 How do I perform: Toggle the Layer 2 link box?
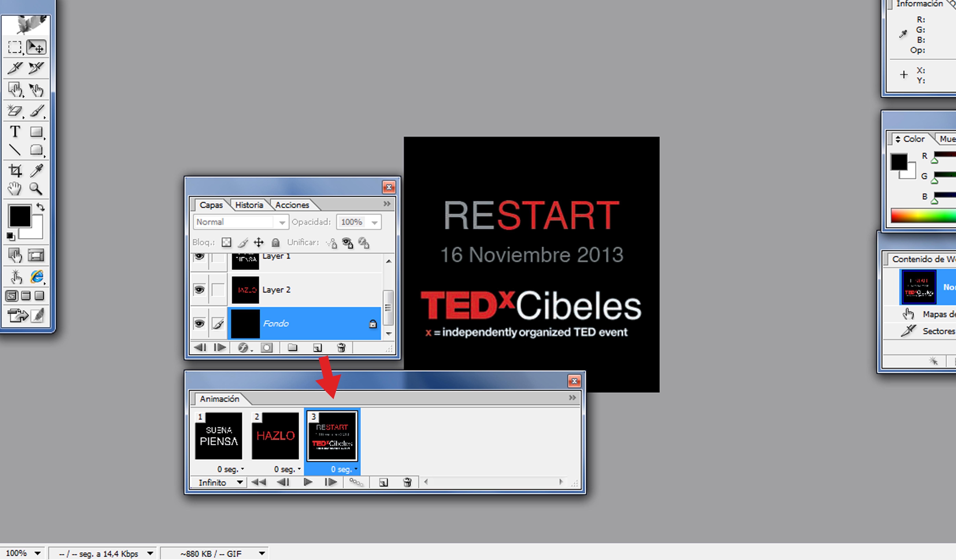[218, 290]
